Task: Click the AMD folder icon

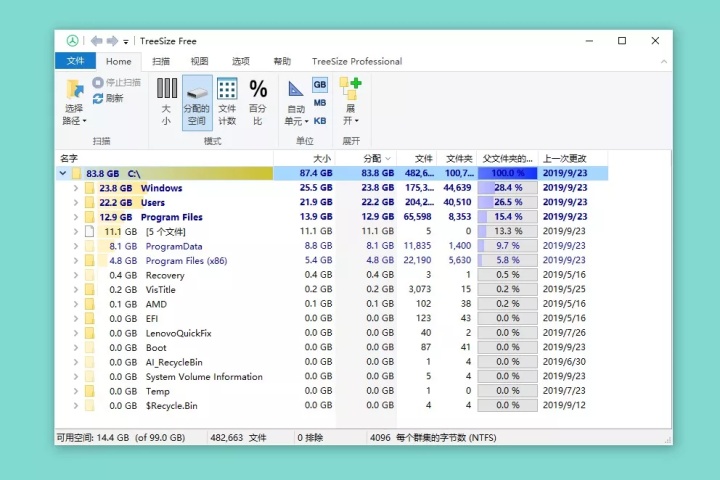Action: (x=90, y=304)
